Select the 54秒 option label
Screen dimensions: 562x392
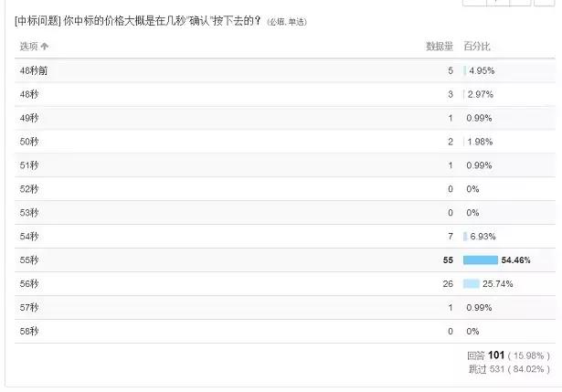[29, 237]
